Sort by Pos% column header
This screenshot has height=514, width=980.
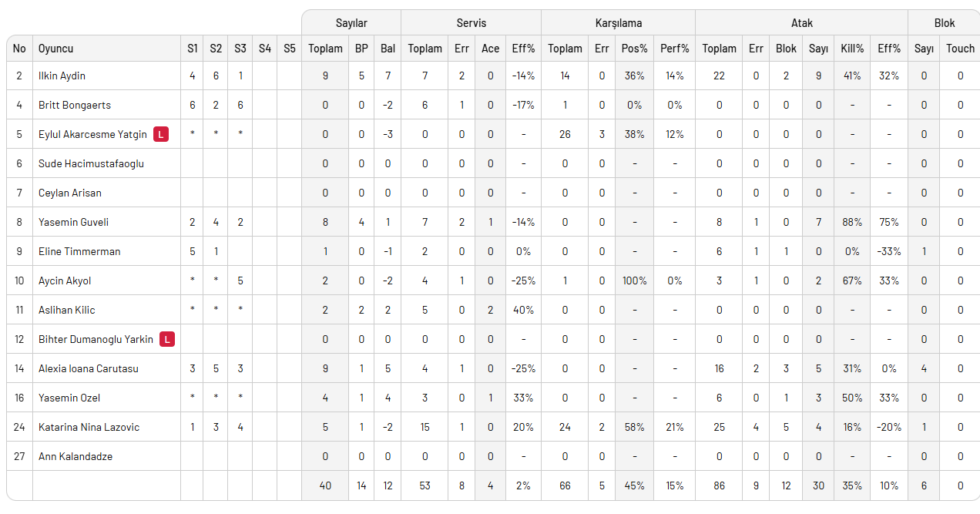634,49
